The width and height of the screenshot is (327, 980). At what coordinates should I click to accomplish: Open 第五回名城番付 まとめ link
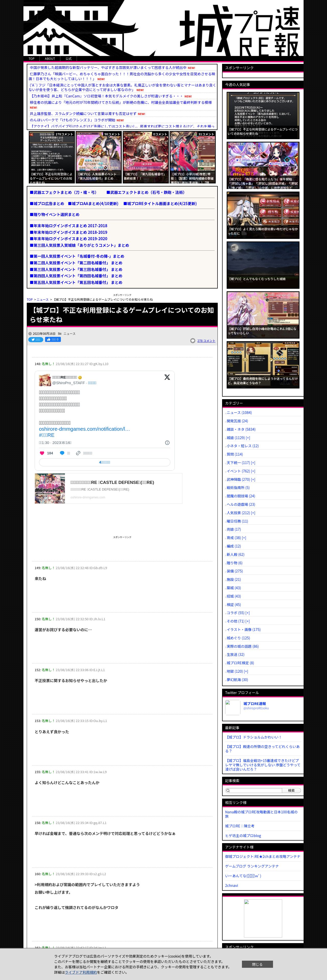(x=76, y=282)
